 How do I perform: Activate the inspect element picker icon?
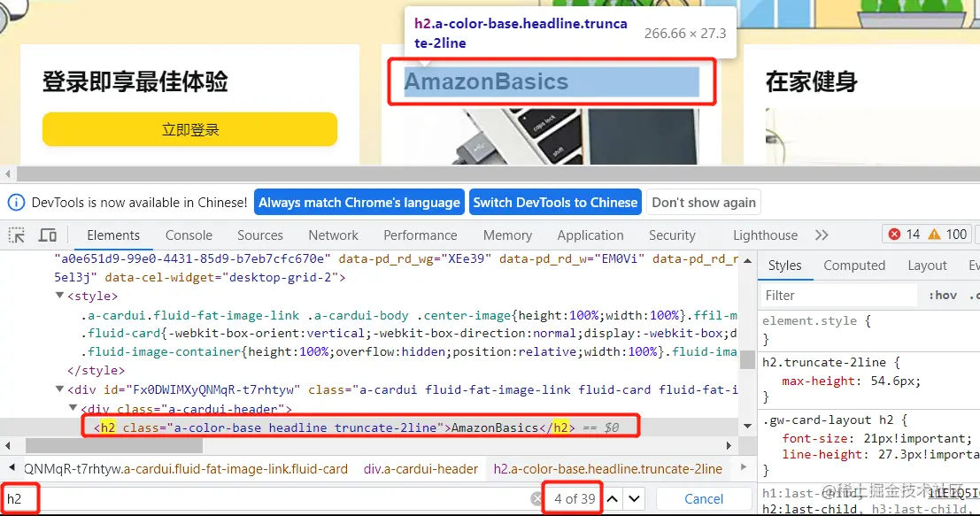pyautogui.click(x=16, y=235)
